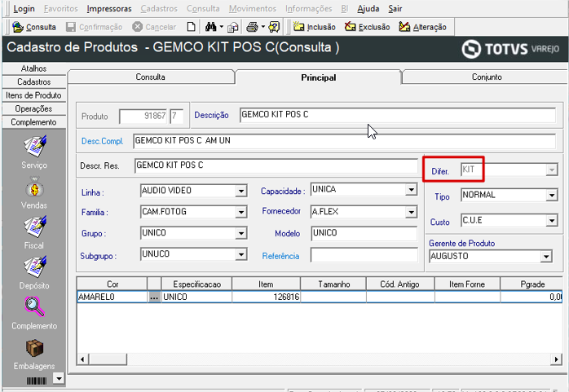Click the TOTVS Varejo logo

coord(510,49)
